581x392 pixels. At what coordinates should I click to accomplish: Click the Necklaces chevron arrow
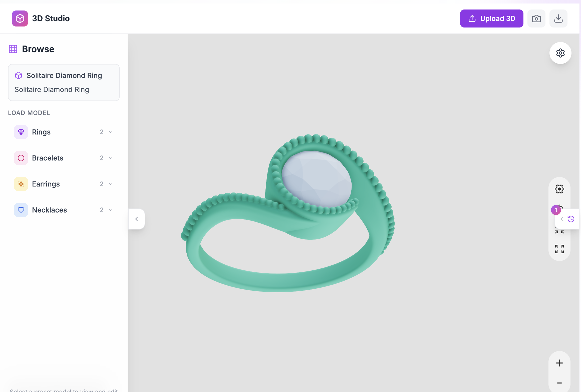click(111, 210)
